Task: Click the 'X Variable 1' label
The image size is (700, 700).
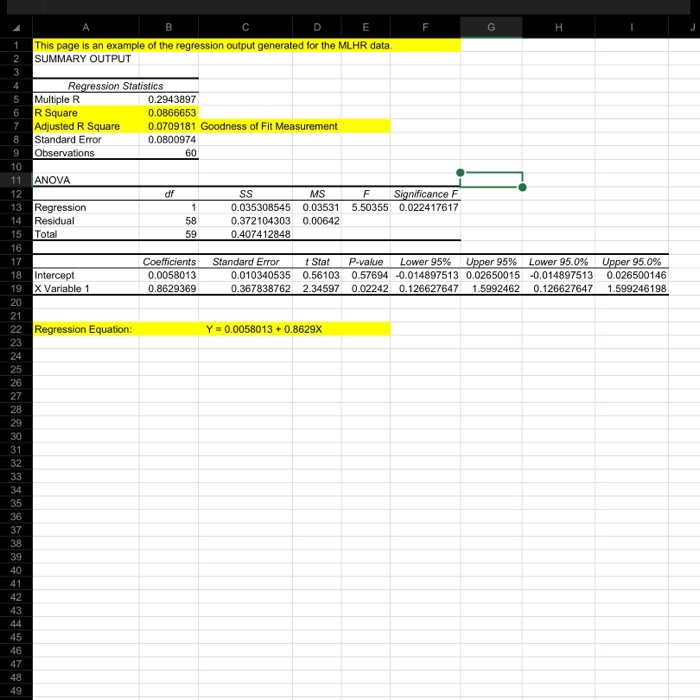Action: (62, 288)
